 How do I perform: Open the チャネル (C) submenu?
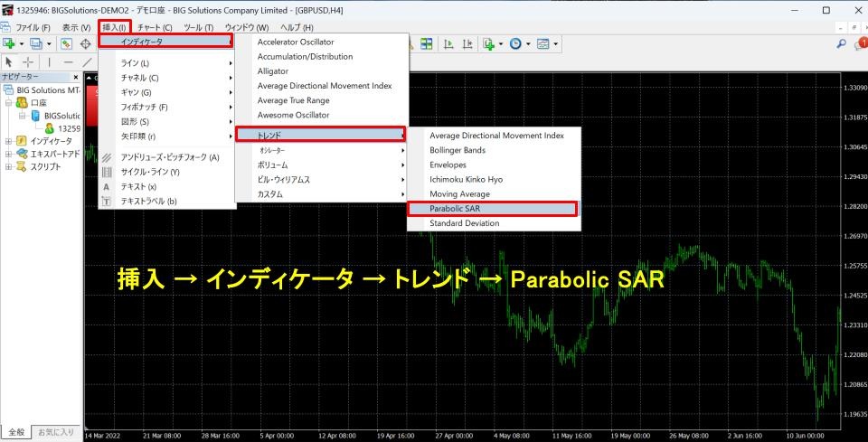tap(167, 78)
